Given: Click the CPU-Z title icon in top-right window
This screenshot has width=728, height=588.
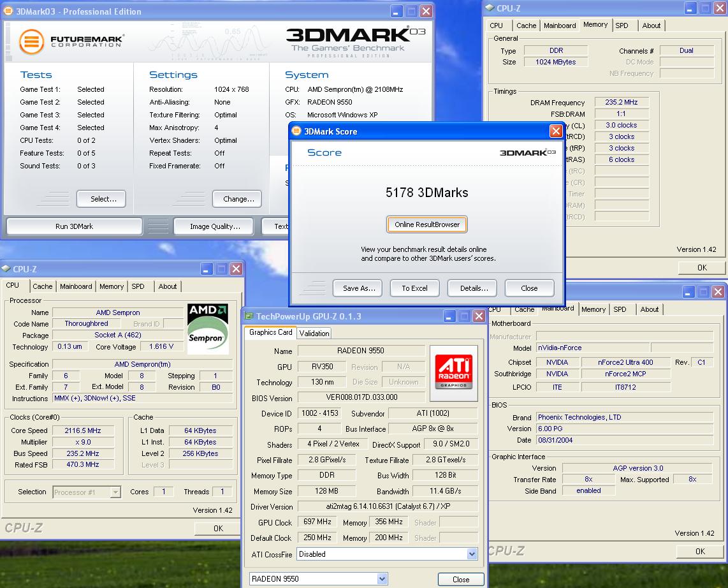Looking at the screenshot, I should (490, 8).
